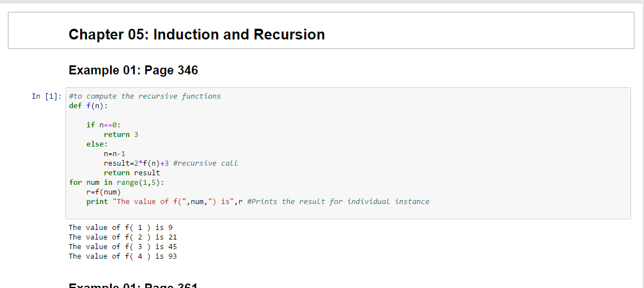
Task: Click output line 'f( 4 ) is 93'
Action: point(122,256)
